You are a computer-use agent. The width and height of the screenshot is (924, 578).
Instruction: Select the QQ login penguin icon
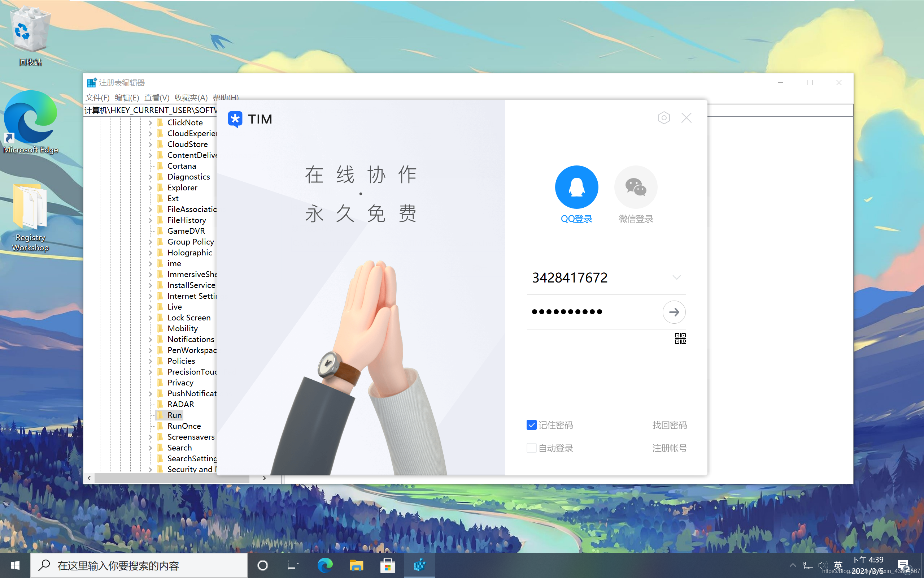(576, 187)
